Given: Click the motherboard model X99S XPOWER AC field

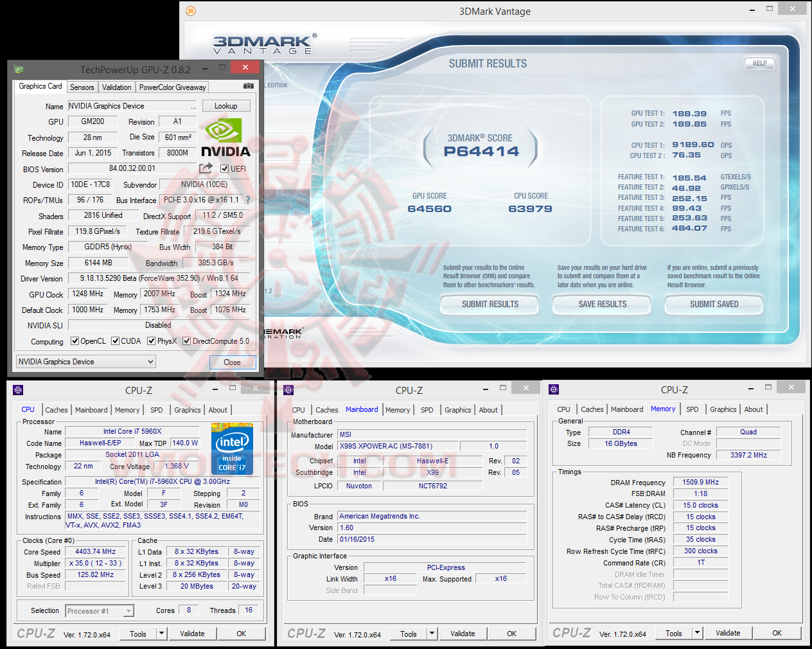Looking at the screenshot, I should 398,446.
